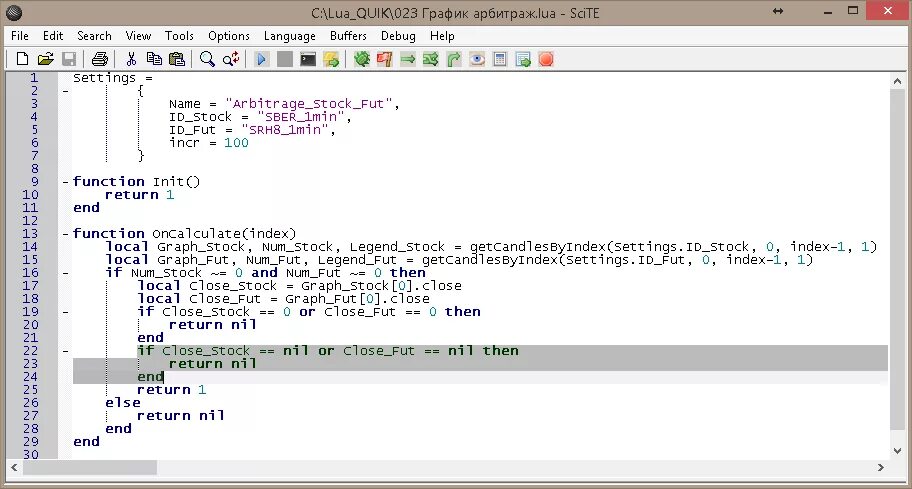The image size is (912, 489).
Task: Click the yellow build with green arrow icon
Action: [x=331, y=59]
